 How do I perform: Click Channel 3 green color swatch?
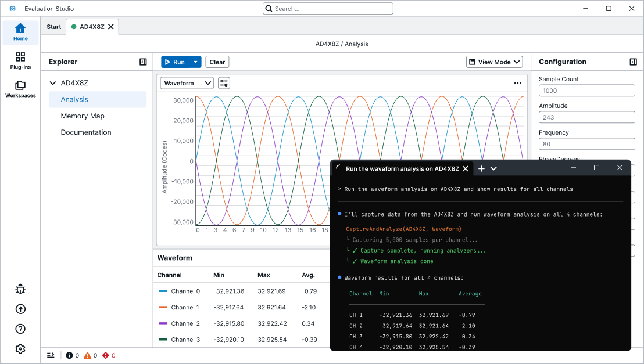(x=163, y=340)
